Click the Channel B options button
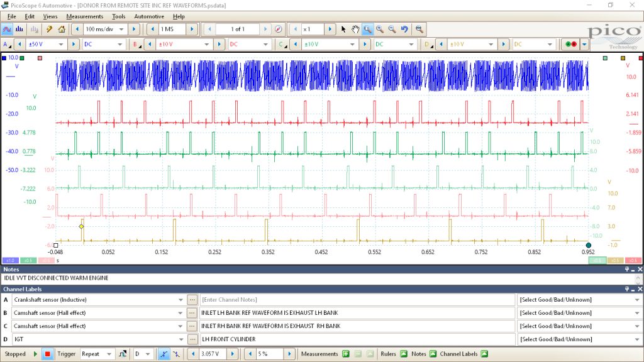 (x=192, y=313)
